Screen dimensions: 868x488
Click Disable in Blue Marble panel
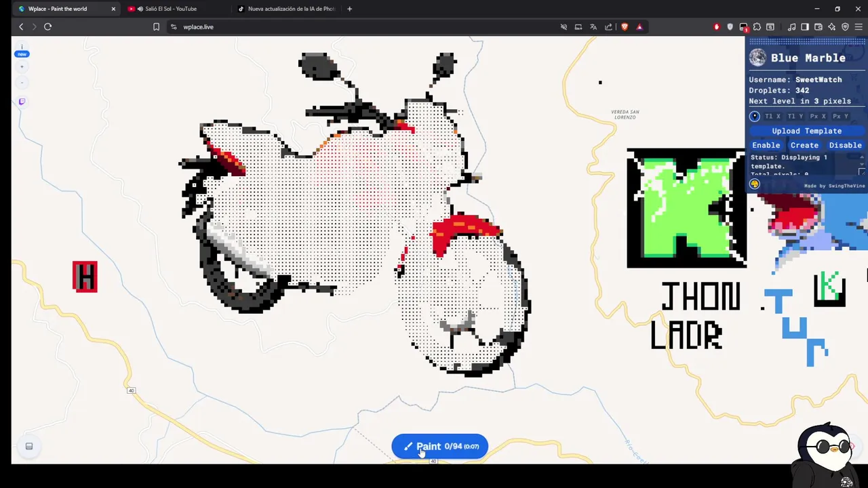click(845, 145)
